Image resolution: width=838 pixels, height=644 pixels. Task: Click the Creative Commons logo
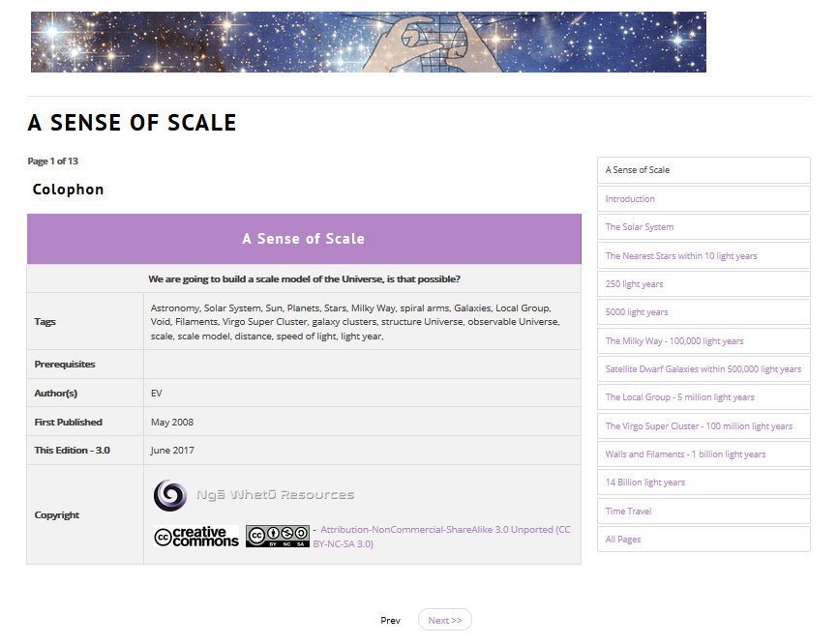coord(196,537)
